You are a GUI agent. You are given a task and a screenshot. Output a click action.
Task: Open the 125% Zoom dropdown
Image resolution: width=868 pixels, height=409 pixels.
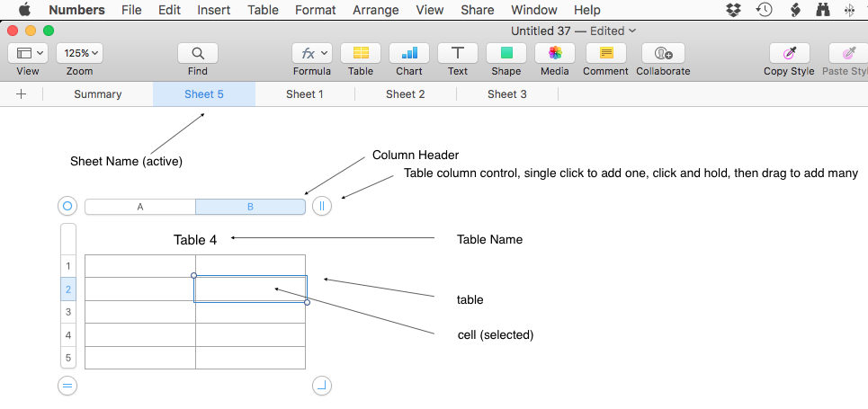click(x=80, y=53)
